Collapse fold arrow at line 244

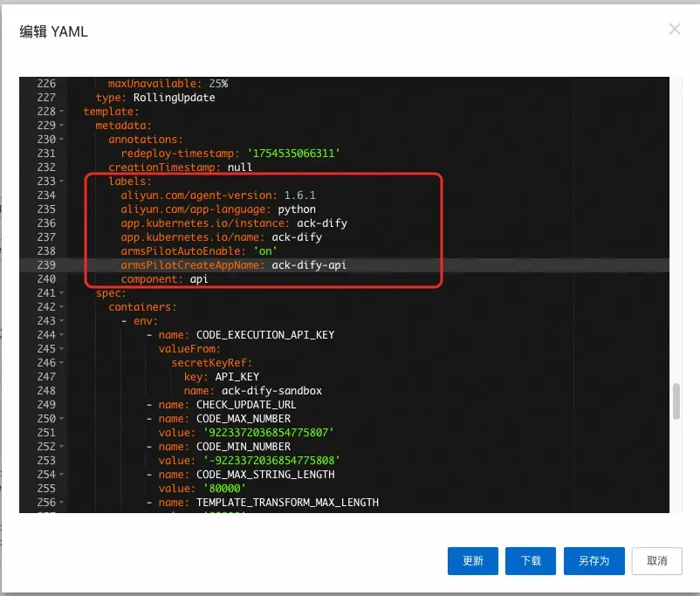coord(62,335)
